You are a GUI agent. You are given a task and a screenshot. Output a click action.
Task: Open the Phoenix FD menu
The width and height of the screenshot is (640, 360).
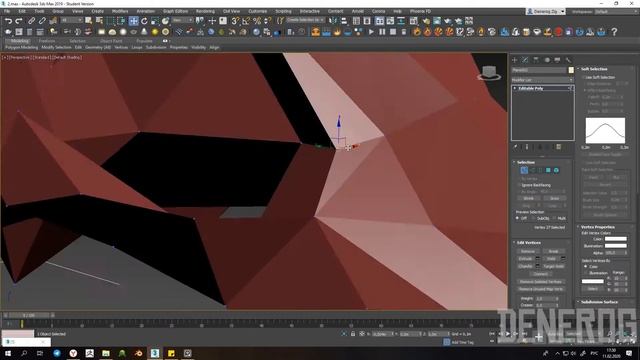tap(420, 11)
